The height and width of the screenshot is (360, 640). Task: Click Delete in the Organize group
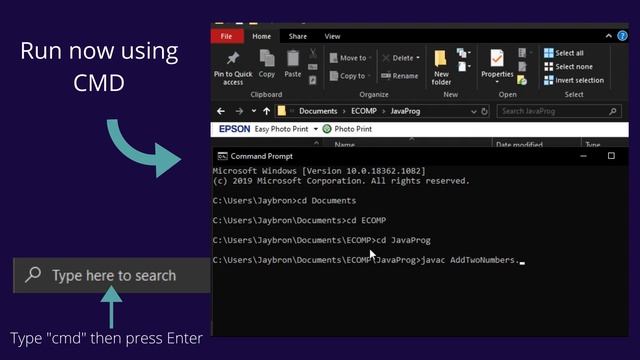(398, 58)
